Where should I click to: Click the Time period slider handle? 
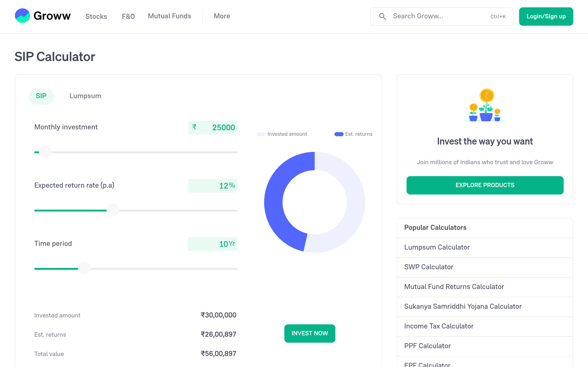pyautogui.click(x=85, y=268)
